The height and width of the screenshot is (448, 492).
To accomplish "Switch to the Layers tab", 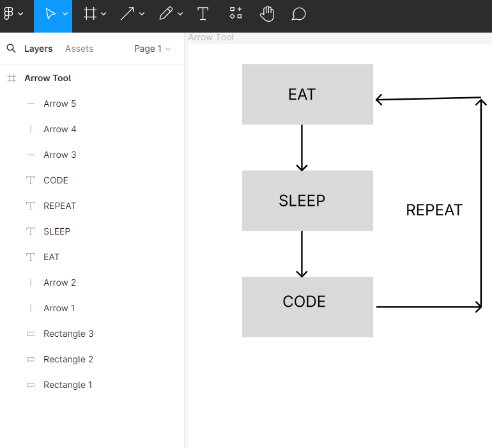I will tap(38, 49).
